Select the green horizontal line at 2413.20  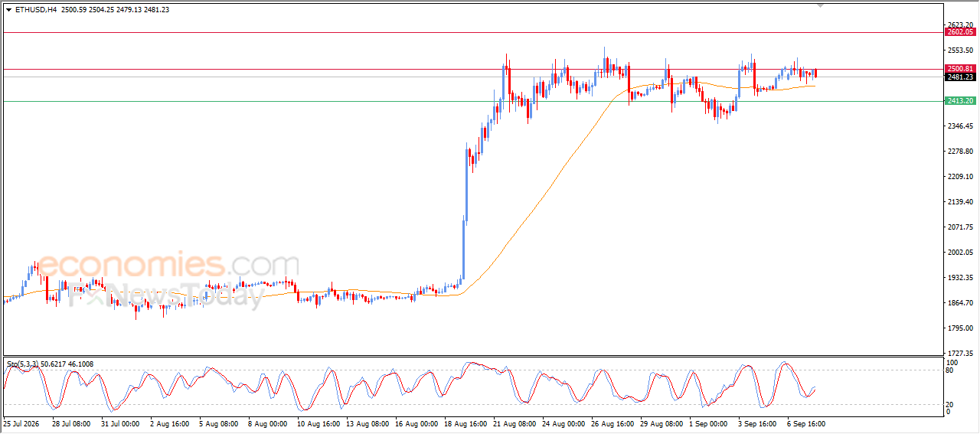pyautogui.click(x=472, y=101)
